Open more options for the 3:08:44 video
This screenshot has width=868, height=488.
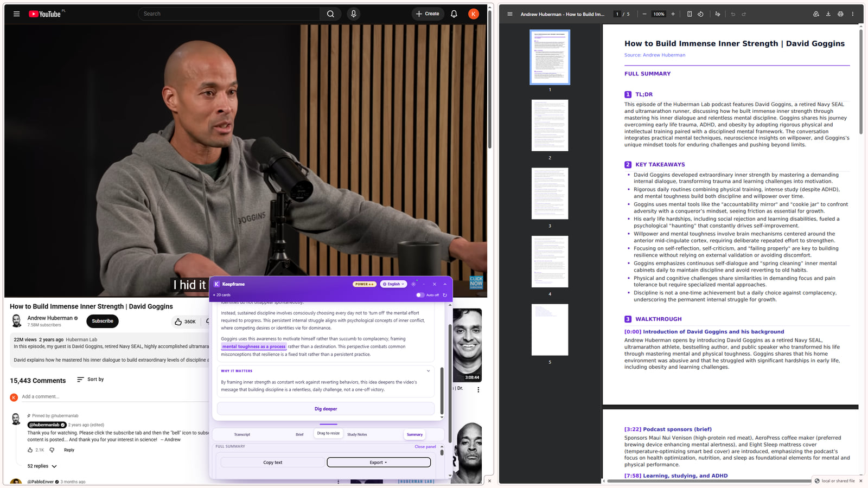tap(478, 390)
